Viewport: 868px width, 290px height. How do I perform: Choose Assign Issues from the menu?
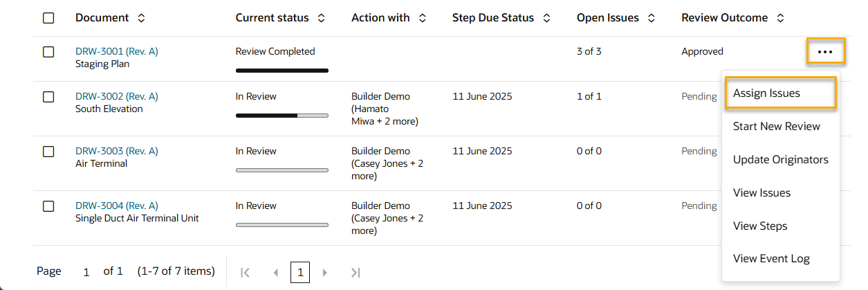point(766,93)
